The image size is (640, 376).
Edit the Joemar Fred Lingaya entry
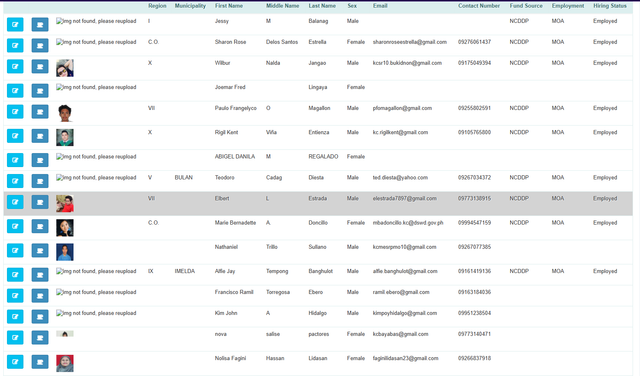click(15, 91)
